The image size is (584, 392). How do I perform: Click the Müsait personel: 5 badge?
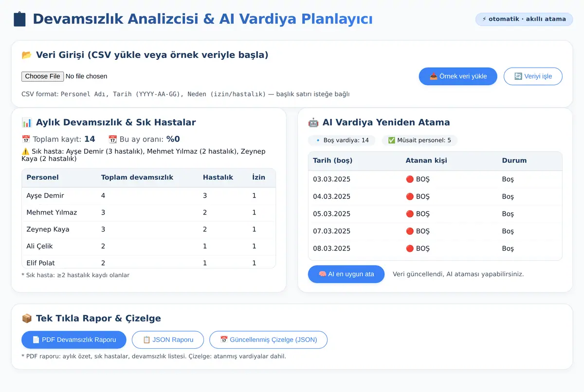420,141
